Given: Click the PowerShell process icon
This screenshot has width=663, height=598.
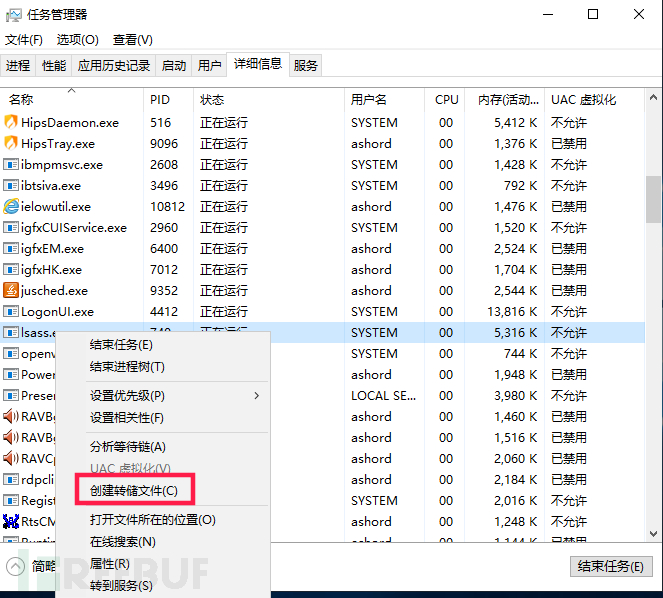Looking at the screenshot, I should click(11, 374).
